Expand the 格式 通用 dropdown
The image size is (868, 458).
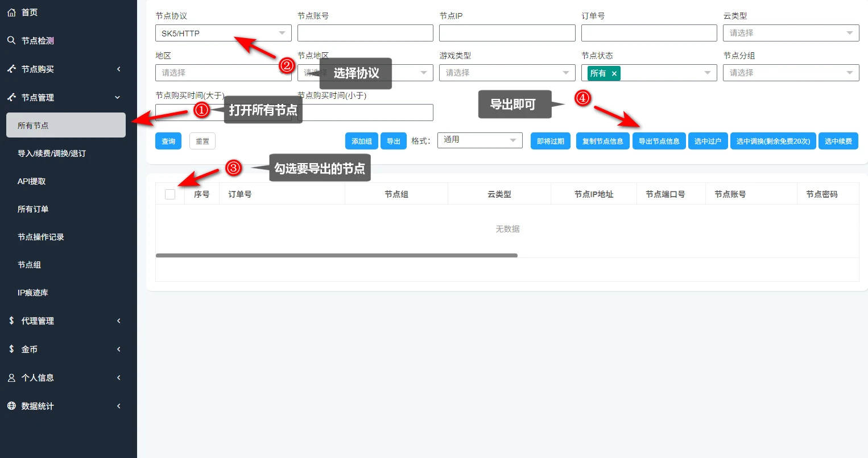click(x=480, y=140)
